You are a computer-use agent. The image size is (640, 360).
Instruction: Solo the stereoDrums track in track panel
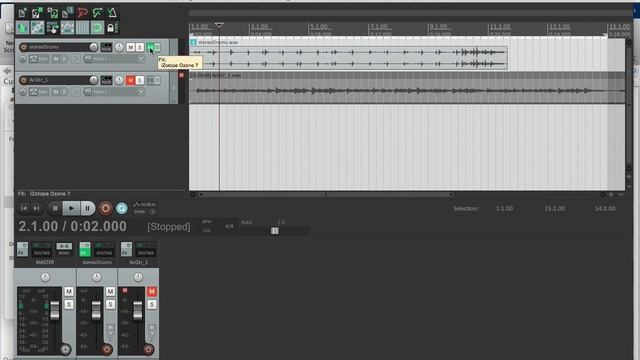[x=140, y=47]
